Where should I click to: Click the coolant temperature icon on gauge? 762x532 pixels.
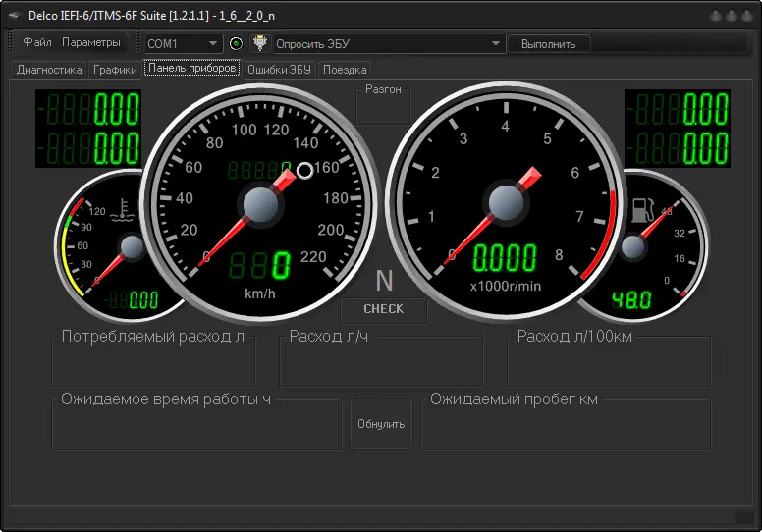122,210
